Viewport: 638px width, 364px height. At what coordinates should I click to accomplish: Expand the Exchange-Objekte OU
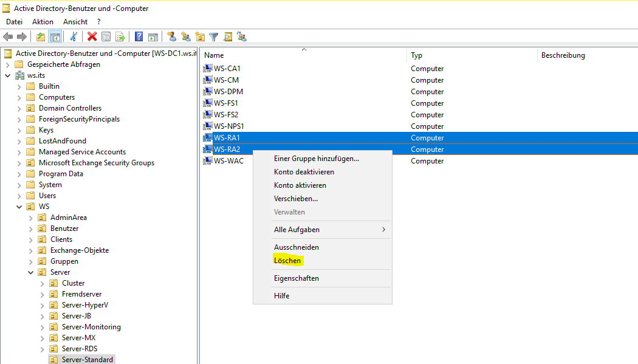pyautogui.click(x=30, y=250)
